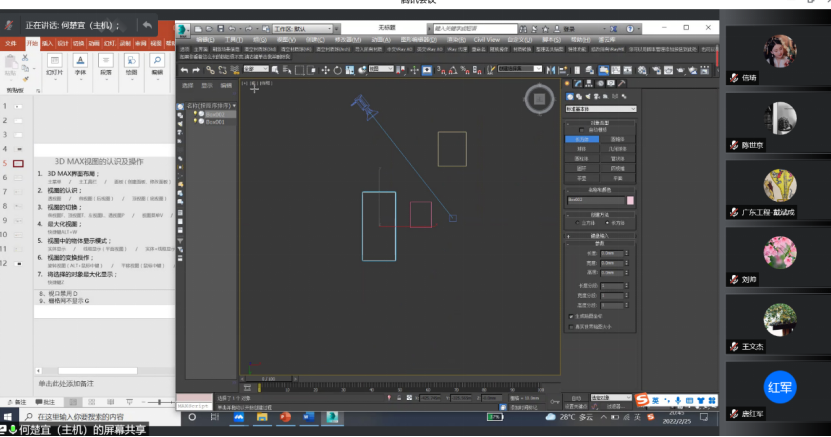Click the 3ds Max application logo button
The height and width of the screenshot is (437, 831).
coord(184,29)
